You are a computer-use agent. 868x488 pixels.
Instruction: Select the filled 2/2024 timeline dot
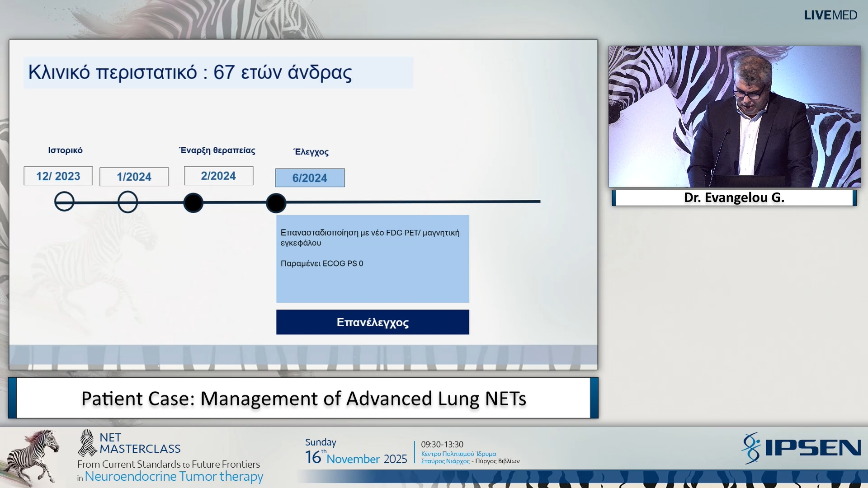pyautogui.click(x=193, y=203)
